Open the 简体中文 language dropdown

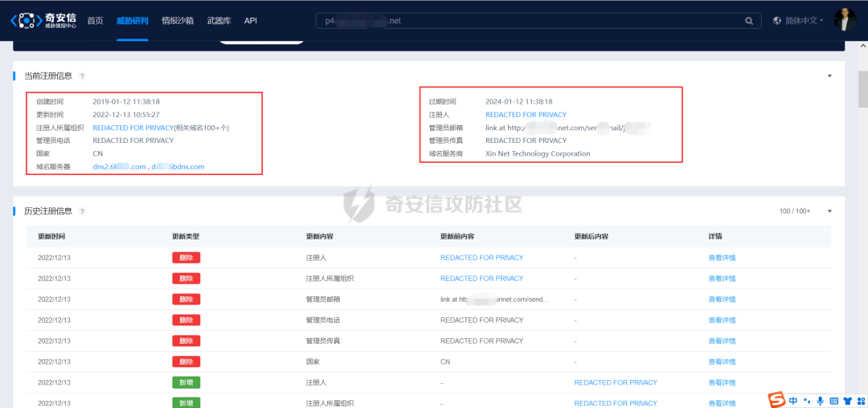(805, 20)
